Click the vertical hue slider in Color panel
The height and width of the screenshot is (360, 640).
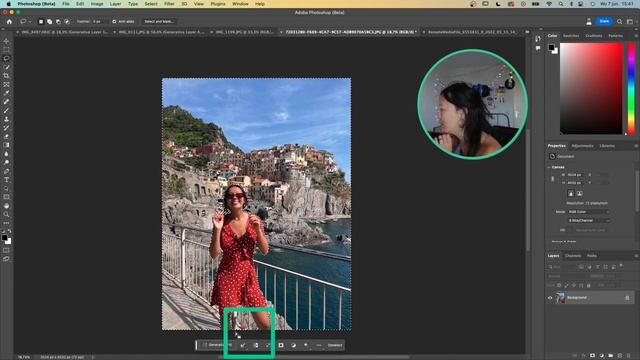tap(631, 88)
